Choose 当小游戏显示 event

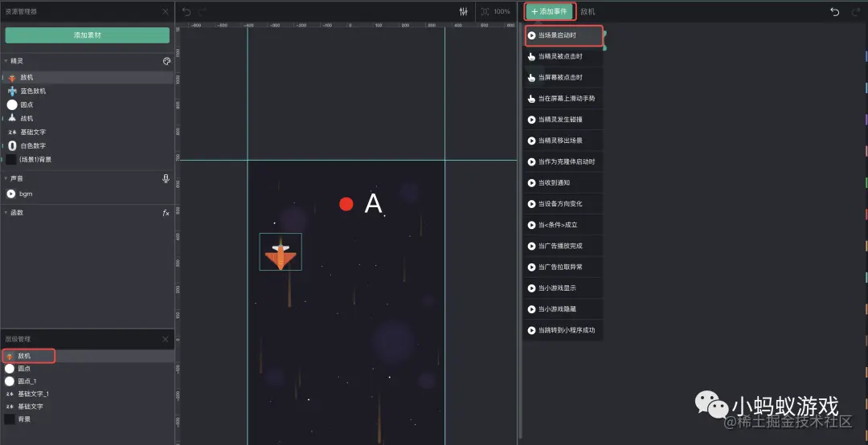(563, 288)
